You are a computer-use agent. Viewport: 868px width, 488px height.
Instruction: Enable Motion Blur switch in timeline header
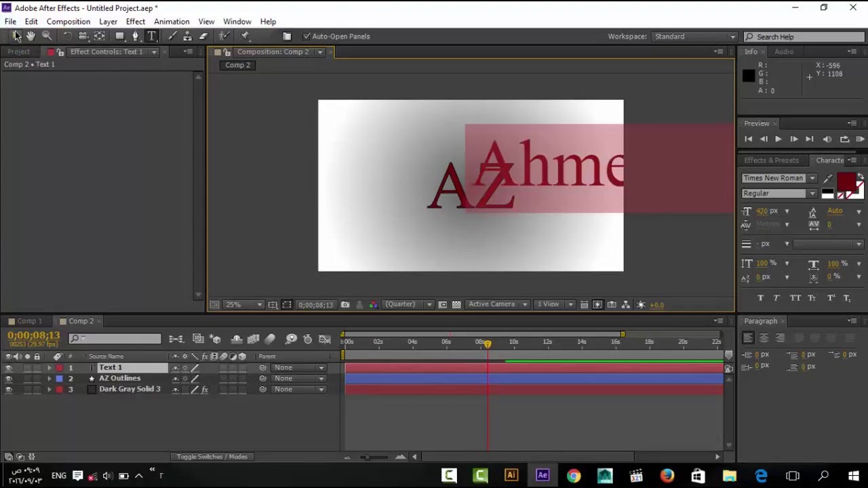pos(270,339)
